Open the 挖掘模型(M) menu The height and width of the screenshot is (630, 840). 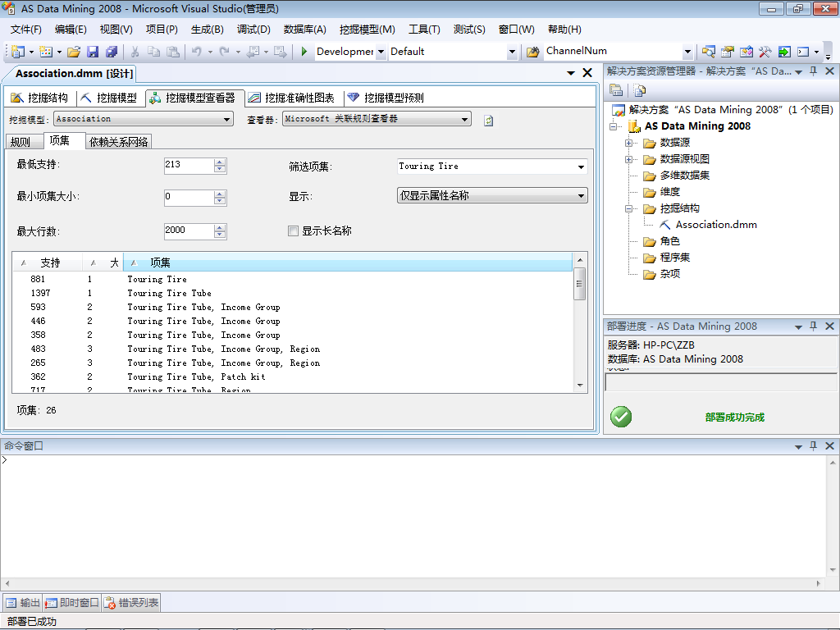[x=367, y=30]
